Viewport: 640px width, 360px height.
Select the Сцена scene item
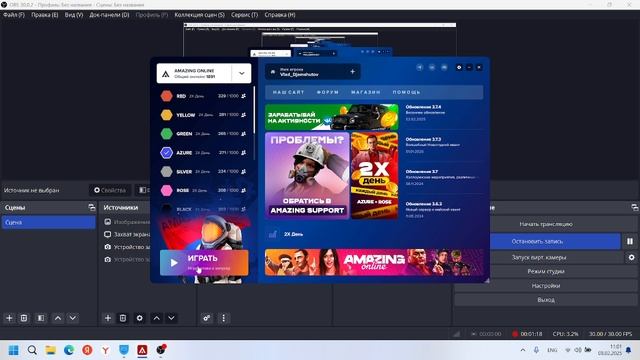click(x=49, y=222)
